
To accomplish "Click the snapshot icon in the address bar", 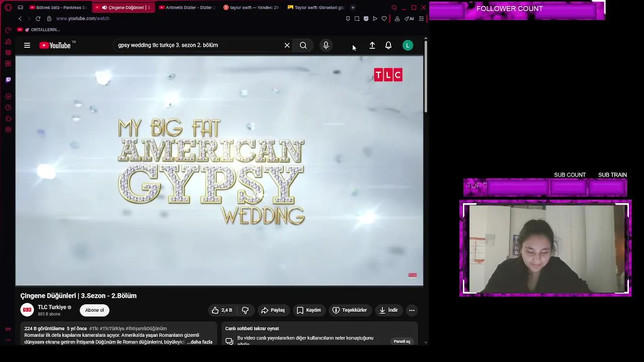I will (357, 19).
